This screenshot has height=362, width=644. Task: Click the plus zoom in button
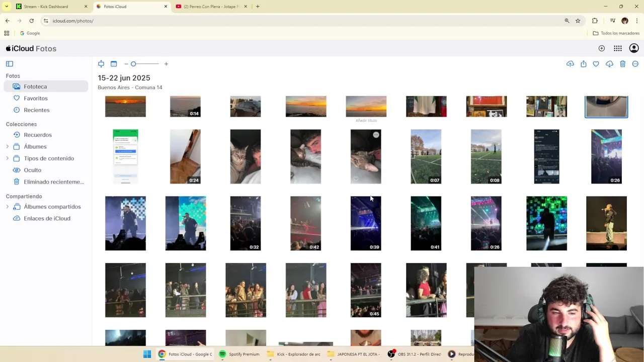(x=166, y=64)
